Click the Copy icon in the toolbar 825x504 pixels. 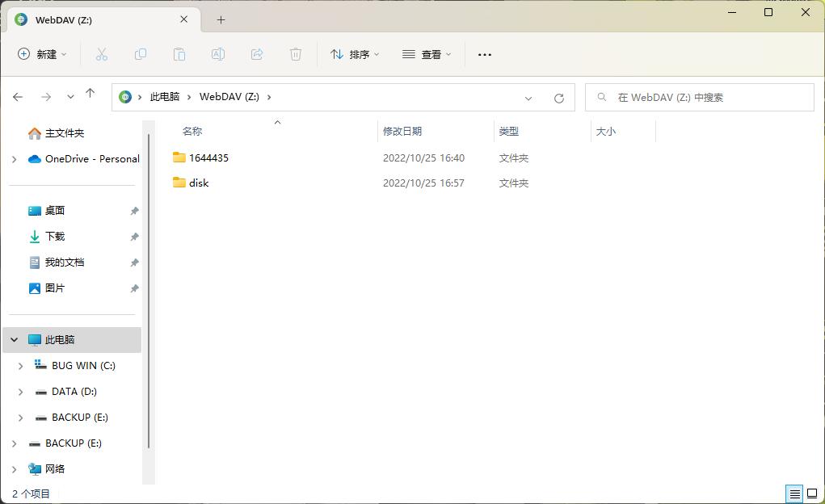[x=140, y=54]
